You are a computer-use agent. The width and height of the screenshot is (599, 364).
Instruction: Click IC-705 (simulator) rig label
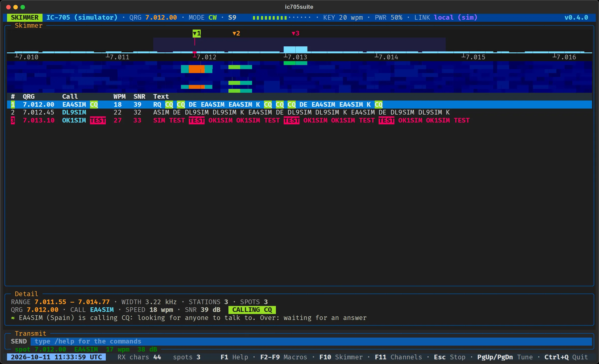[x=82, y=17]
